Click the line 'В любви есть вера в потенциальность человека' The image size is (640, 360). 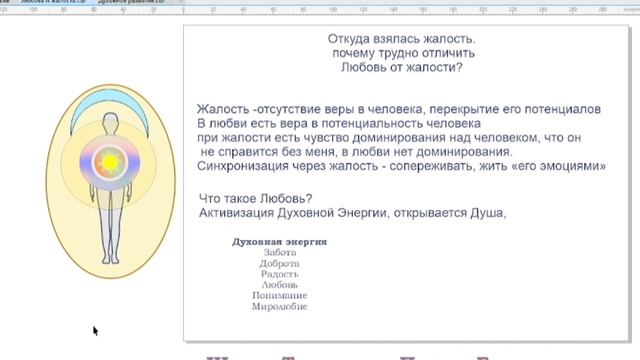pyautogui.click(x=339, y=123)
